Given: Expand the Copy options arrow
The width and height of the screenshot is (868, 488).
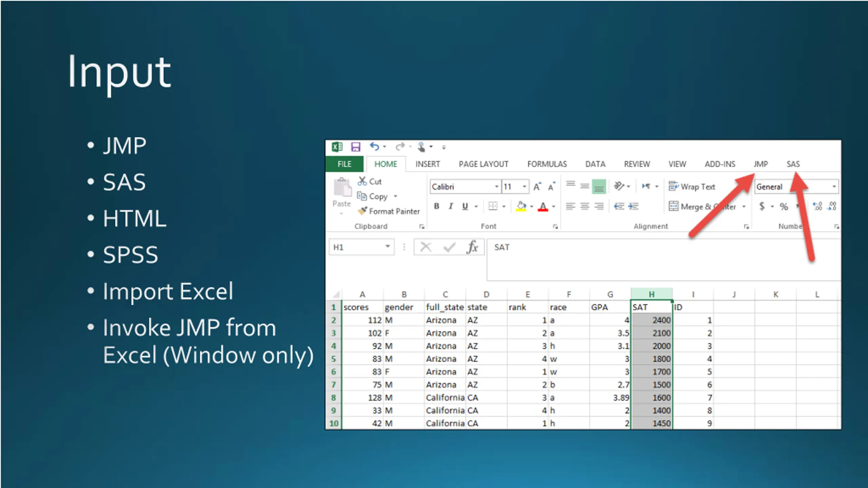Looking at the screenshot, I should 395,197.
